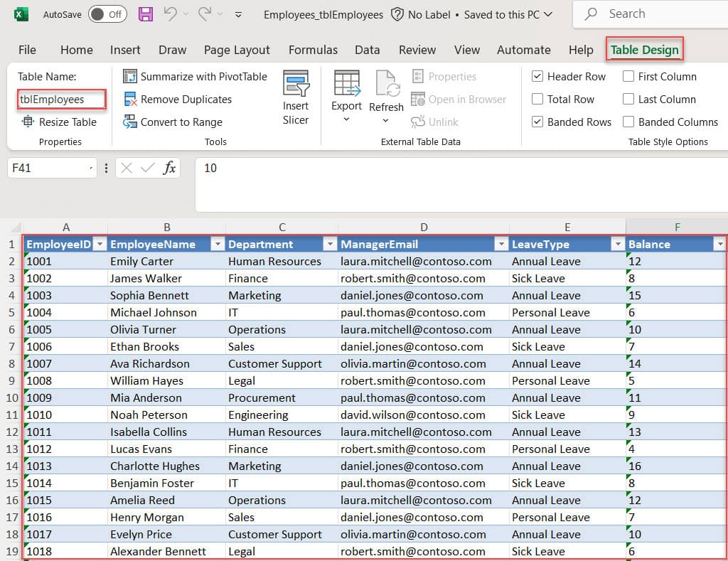
Task: Expand the Export dropdown arrow
Action: pyautogui.click(x=346, y=119)
